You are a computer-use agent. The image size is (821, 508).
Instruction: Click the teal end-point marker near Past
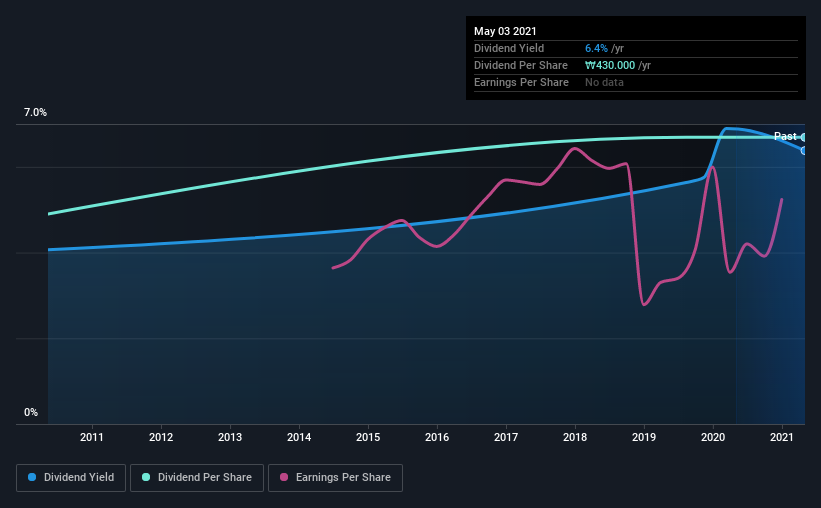(803, 138)
